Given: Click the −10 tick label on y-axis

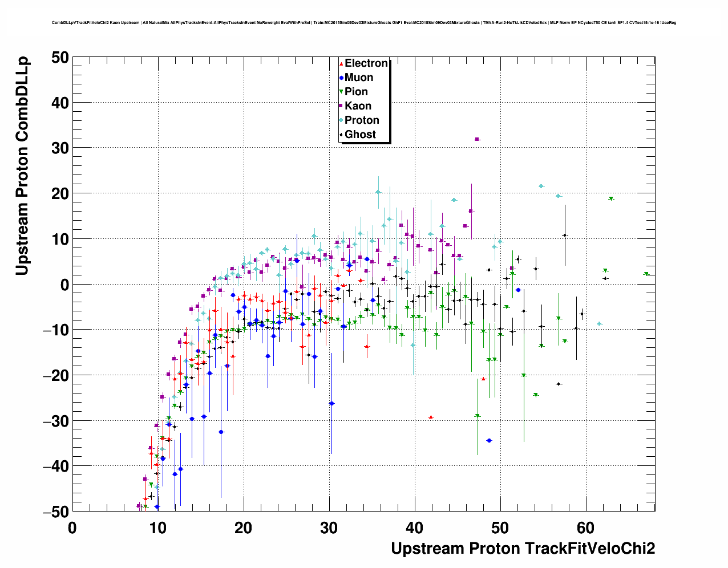Looking at the screenshot, I should point(55,330).
